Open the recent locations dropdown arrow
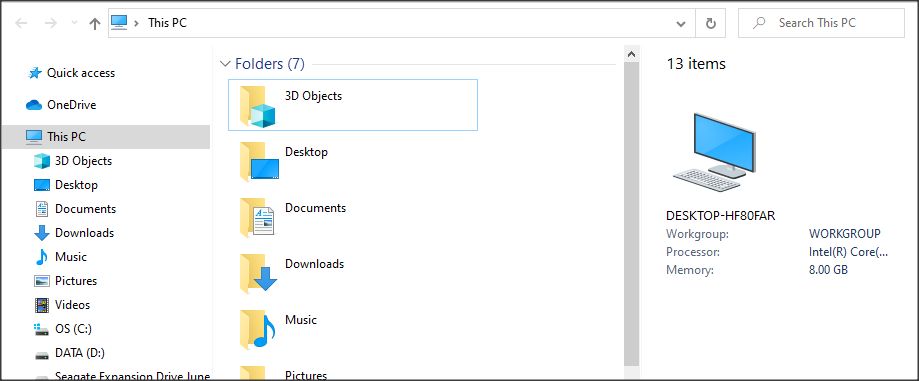 pos(74,23)
